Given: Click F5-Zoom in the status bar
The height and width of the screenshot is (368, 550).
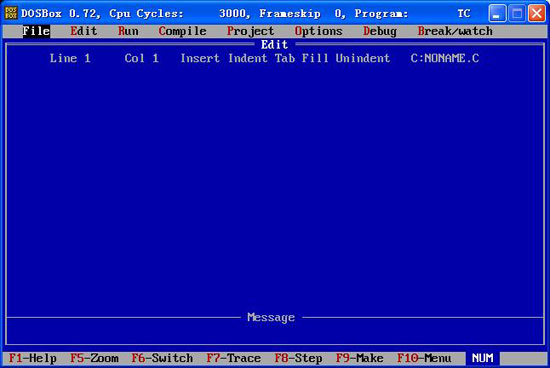Looking at the screenshot, I should point(94,358).
